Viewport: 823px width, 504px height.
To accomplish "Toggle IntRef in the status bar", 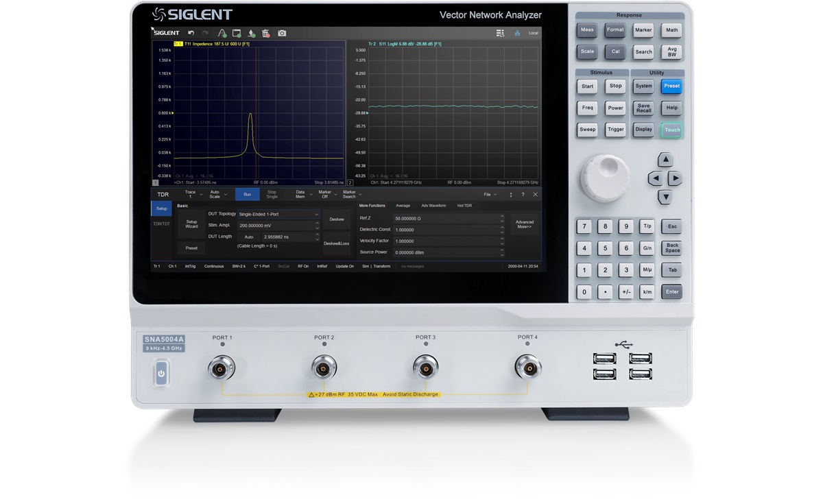I will tap(322, 266).
